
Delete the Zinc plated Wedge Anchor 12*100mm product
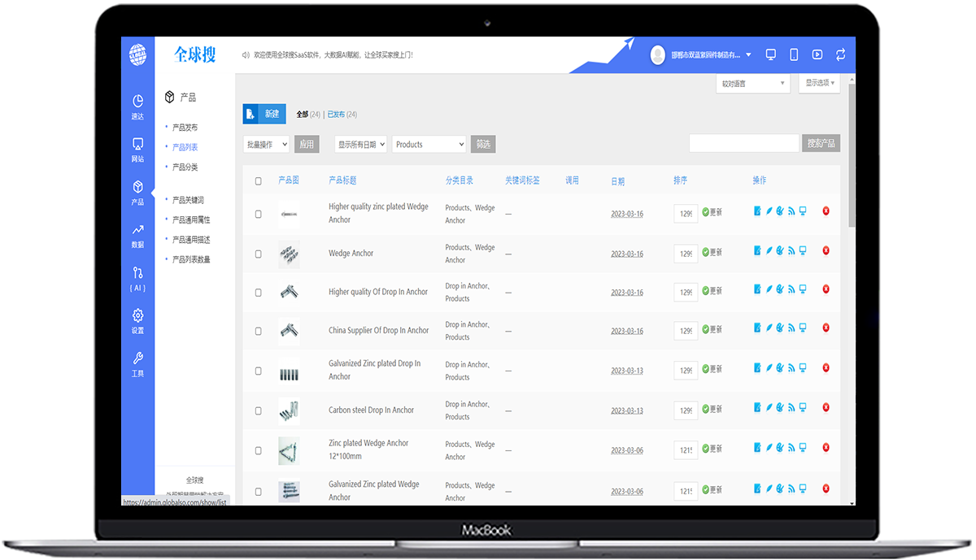click(x=826, y=447)
